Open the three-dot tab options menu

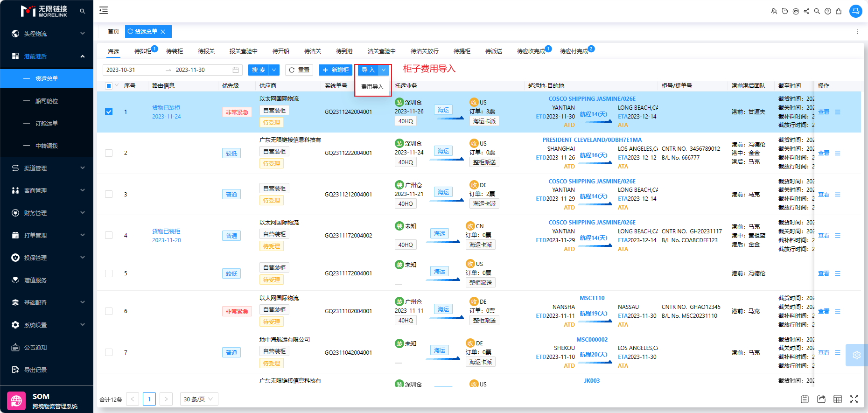(857, 31)
